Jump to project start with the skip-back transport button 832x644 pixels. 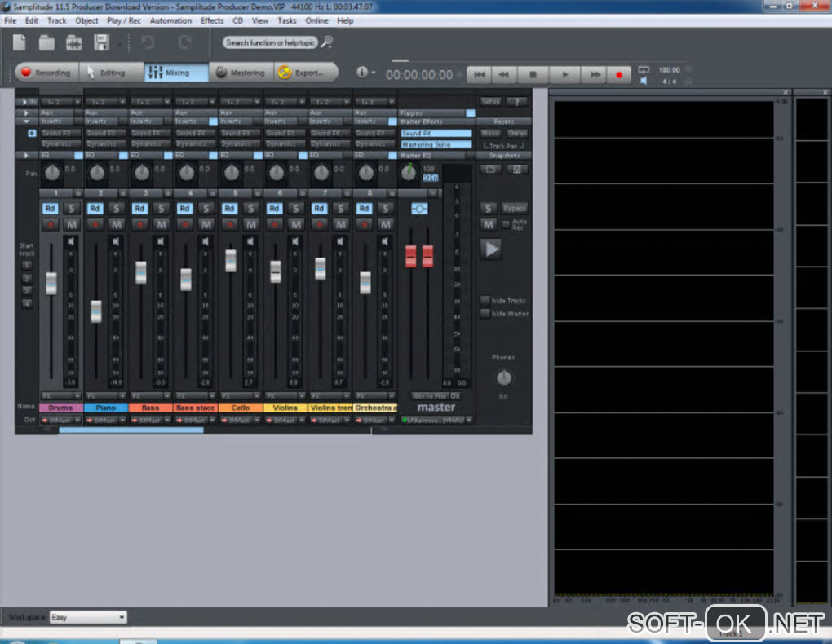click(479, 75)
